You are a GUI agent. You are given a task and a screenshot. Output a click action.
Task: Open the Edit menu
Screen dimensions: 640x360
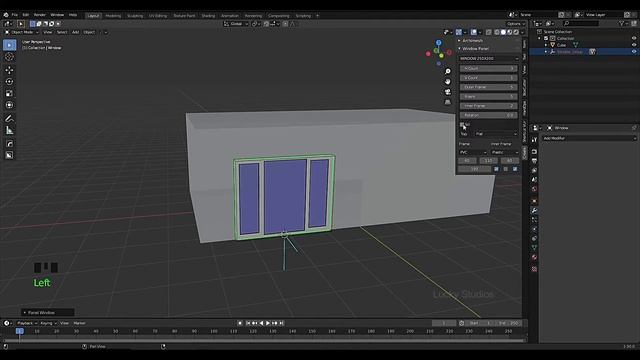click(26, 15)
